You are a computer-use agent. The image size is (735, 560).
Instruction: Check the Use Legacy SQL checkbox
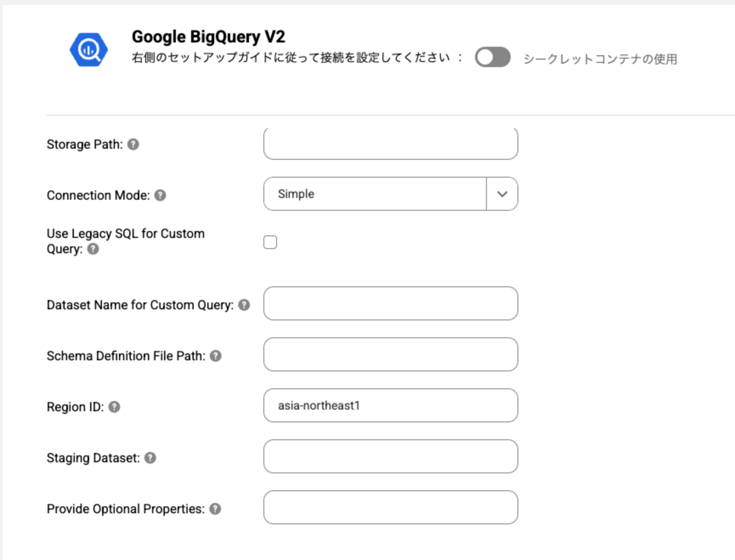270,242
